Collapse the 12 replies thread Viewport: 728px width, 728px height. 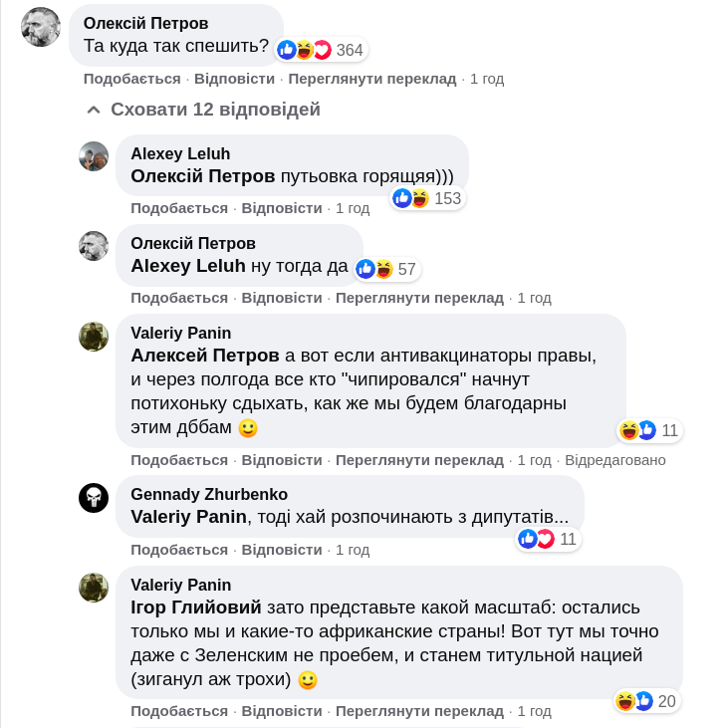[204, 110]
